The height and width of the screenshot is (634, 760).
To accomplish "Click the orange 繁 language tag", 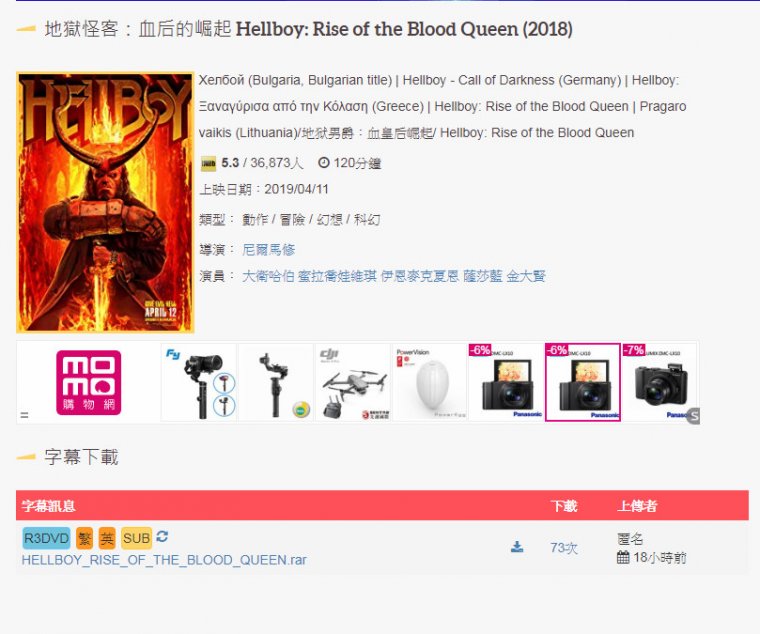I will (84, 538).
